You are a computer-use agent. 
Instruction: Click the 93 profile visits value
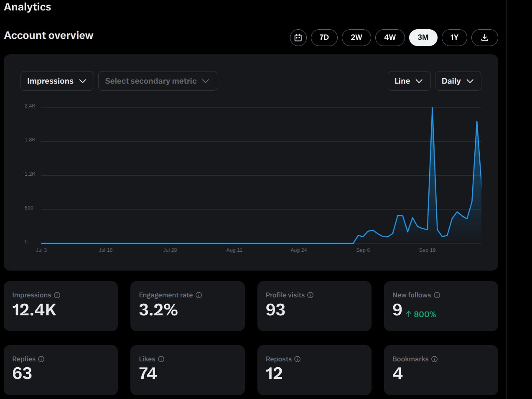[275, 310]
